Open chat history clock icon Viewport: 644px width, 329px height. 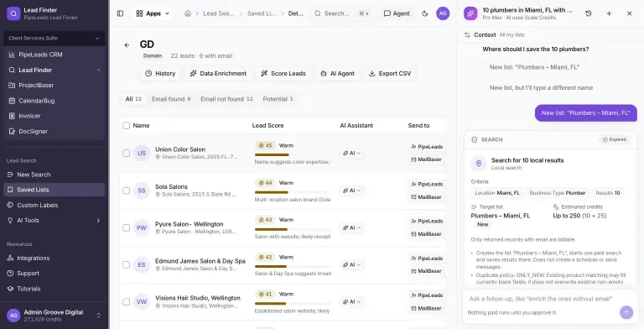pos(589,13)
